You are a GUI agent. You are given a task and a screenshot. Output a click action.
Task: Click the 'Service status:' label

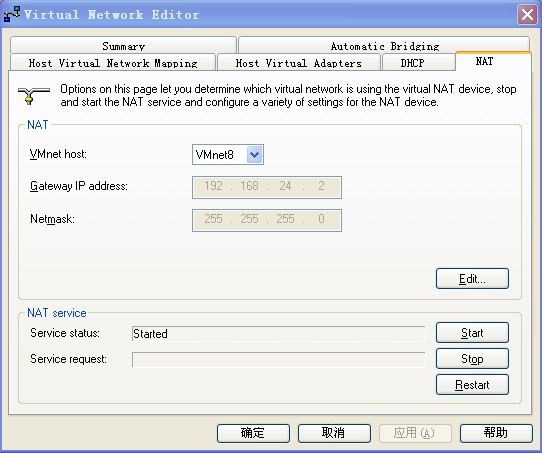click(65, 333)
